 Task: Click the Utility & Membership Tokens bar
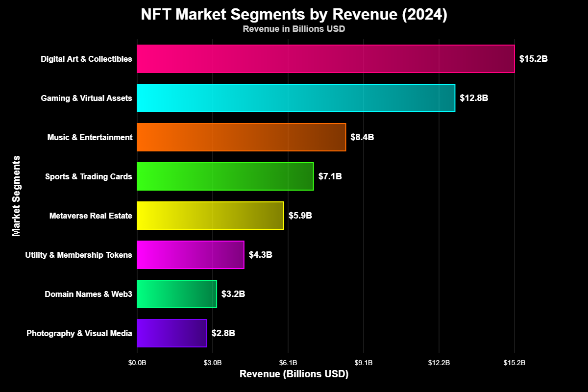(x=191, y=255)
